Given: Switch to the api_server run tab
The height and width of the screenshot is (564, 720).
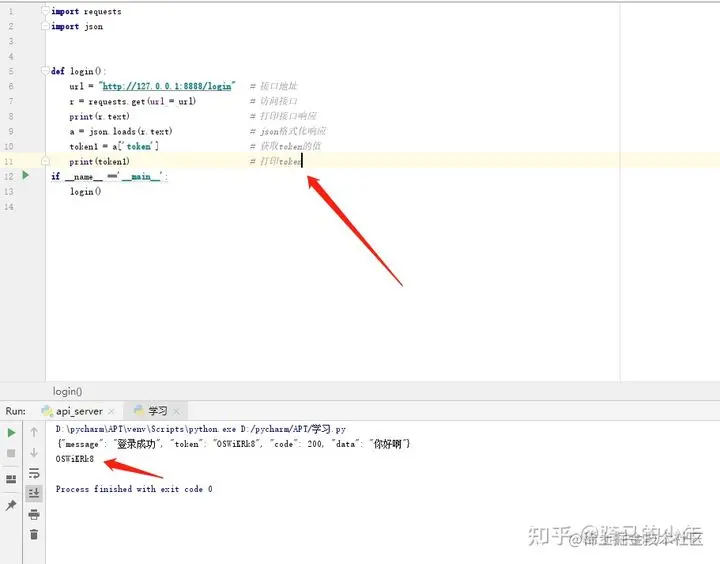Looking at the screenshot, I should [x=79, y=411].
